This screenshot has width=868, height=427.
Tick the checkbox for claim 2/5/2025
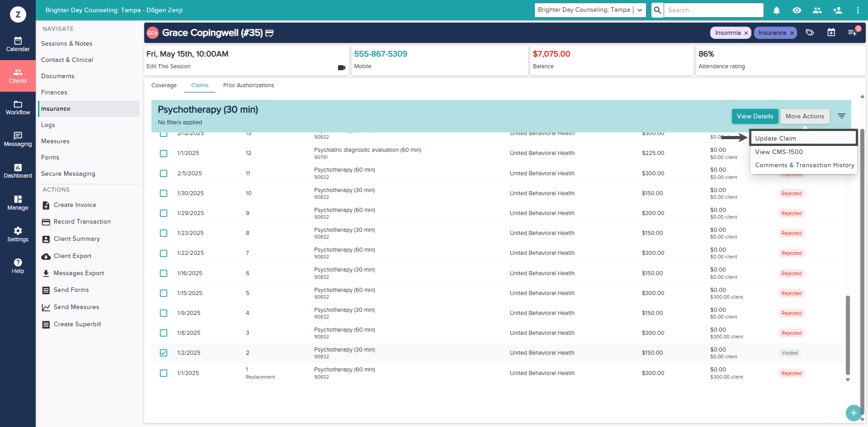[164, 174]
